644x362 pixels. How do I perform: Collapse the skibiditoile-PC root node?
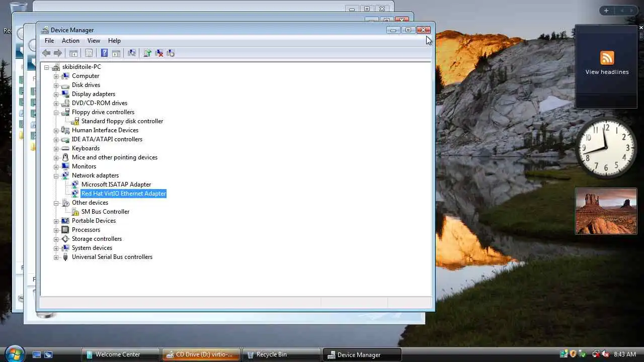pyautogui.click(x=47, y=67)
